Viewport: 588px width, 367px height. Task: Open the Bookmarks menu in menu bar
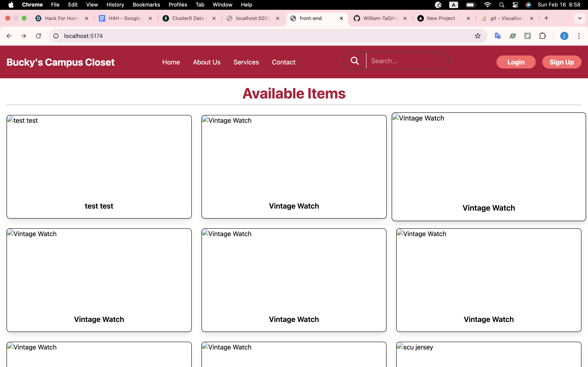(x=146, y=5)
